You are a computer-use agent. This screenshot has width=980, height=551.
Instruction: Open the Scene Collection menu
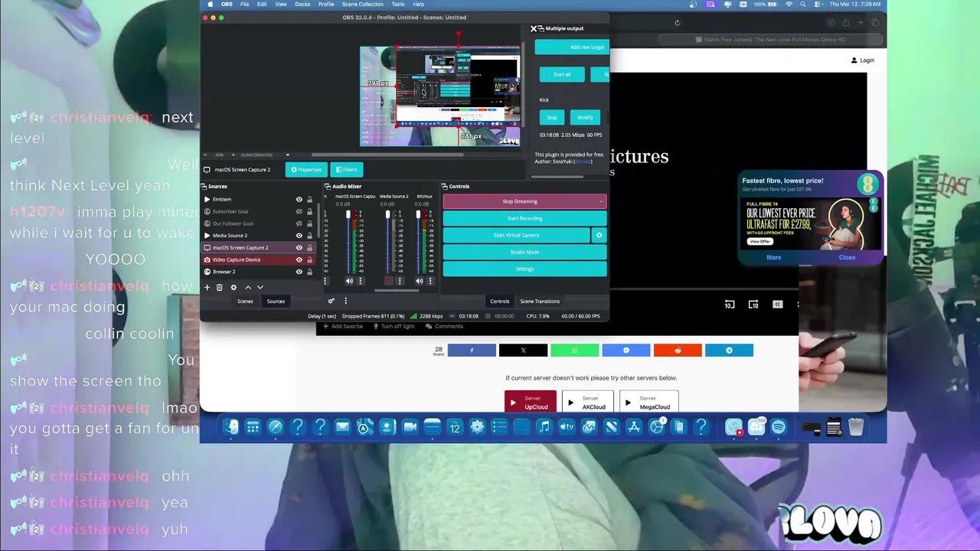click(362, 4)
